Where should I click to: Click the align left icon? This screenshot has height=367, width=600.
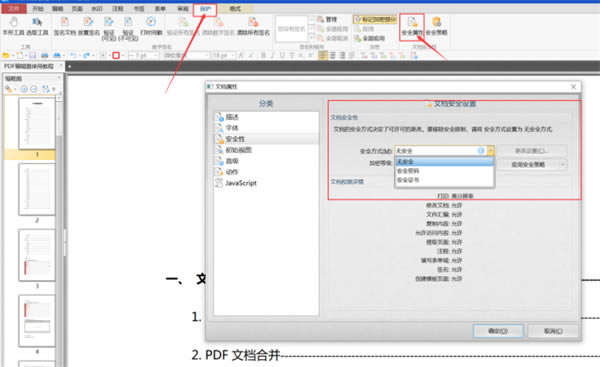[323, 55]
